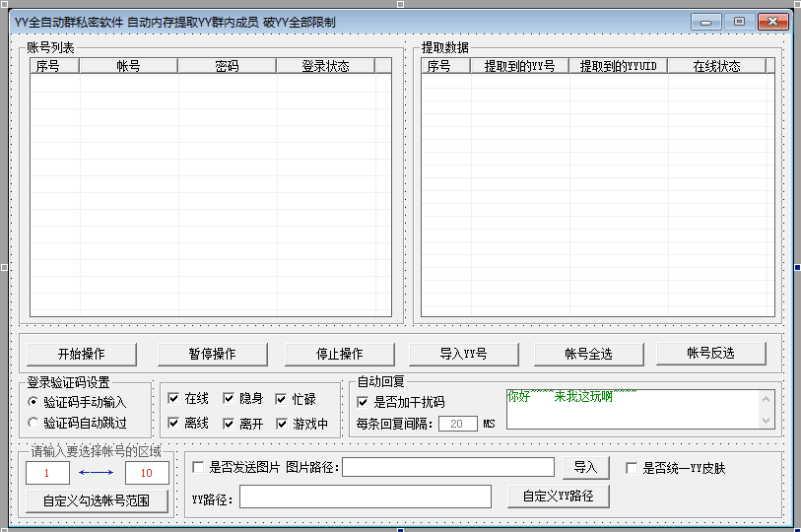
Task: Toggle the 离线 checkbox
Action: click(x=173, y=424)
